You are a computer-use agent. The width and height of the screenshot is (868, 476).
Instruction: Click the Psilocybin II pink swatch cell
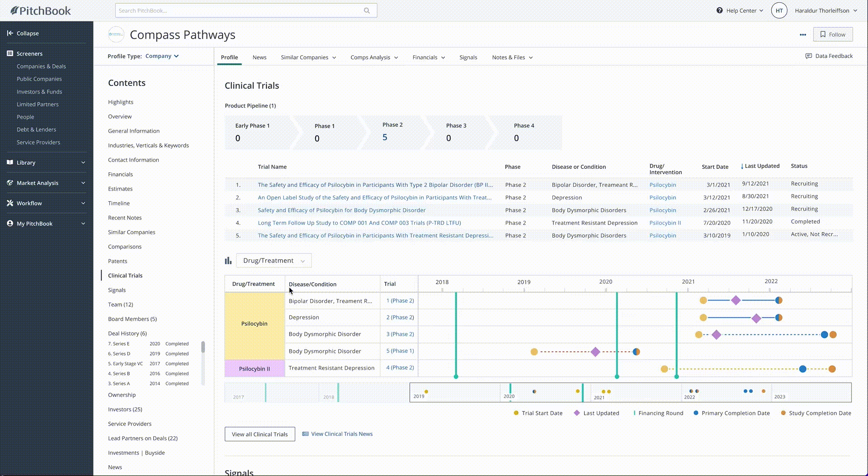[x=255, y=368]
